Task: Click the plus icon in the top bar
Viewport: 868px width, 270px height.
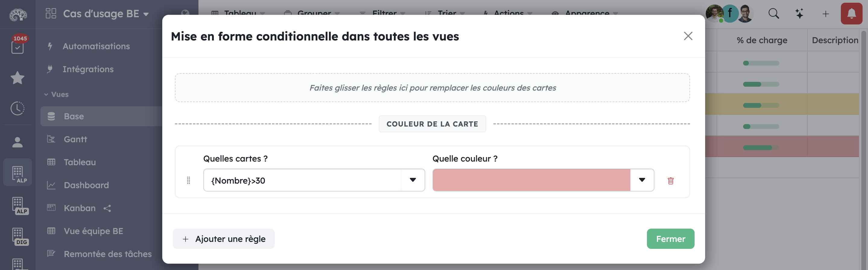Action: click(x=826, y=14)
